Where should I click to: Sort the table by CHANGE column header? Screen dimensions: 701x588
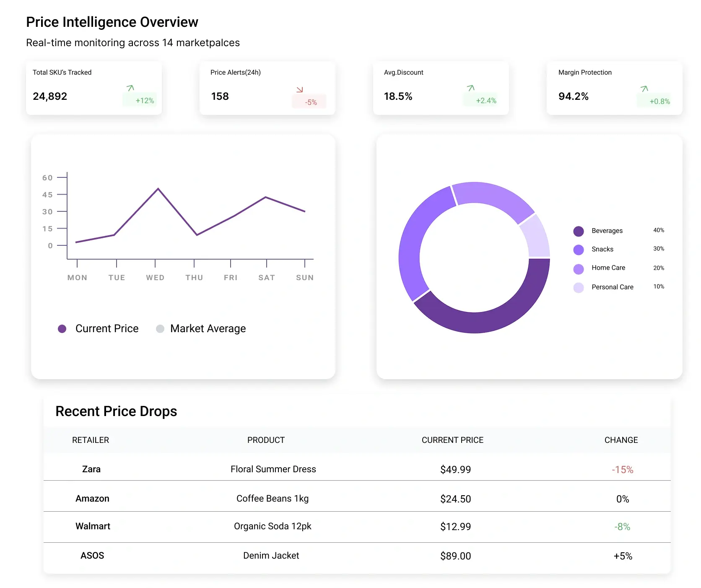coord(621,440)
